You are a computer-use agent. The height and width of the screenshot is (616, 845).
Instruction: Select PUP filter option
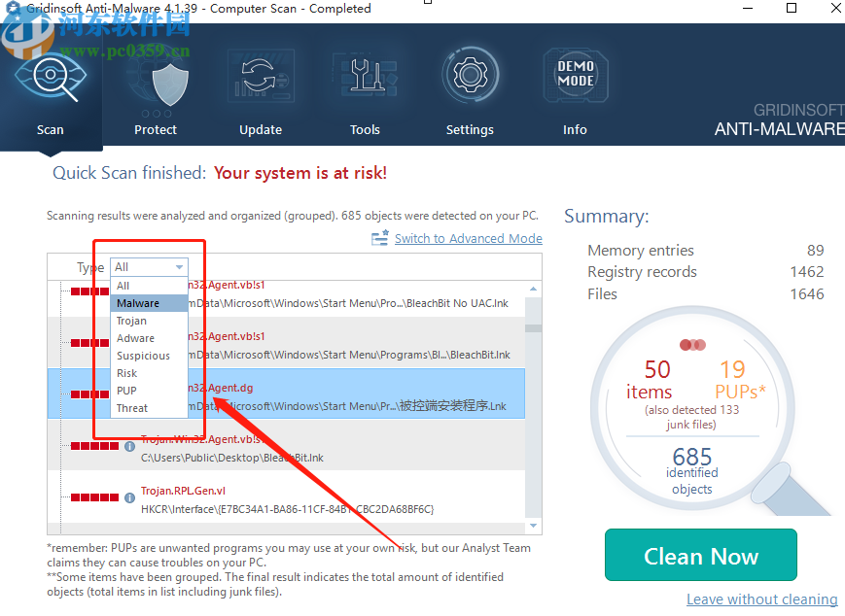click(x=150, y=391)
